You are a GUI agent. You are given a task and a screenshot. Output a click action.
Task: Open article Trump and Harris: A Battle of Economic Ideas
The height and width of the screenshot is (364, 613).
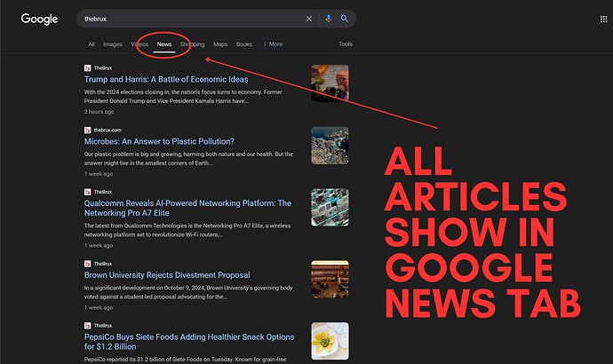point(166,79)
